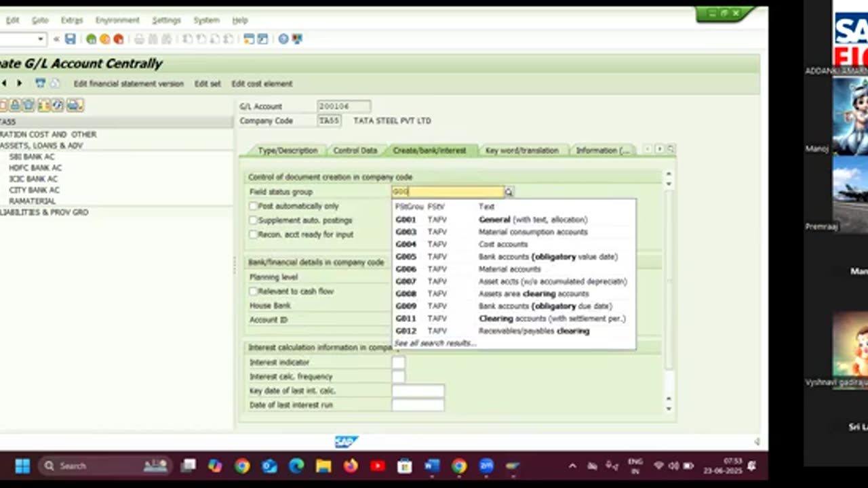Image resolution: width=868 pixels, height=488 pixels.
Task: Click the red Cancel icon
Action: tap(119, 39)
